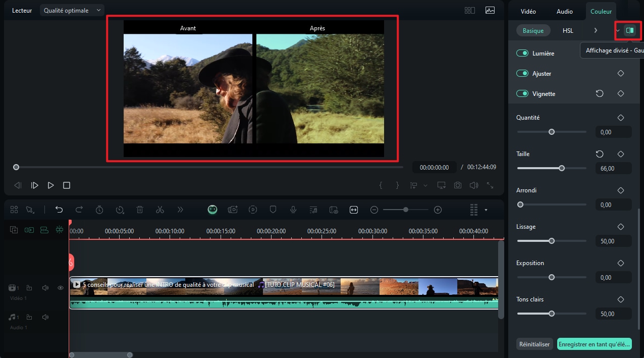Click the grid layout icon in timeline toolbar
This screenshot has height=358, width=644.
click(14, 210)
